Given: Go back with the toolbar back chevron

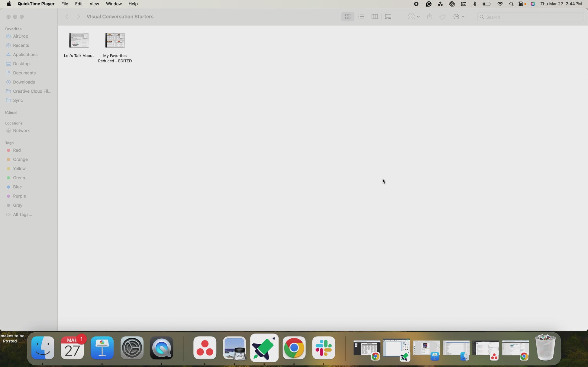Looking at the screenshot, I should click(67, 17).
